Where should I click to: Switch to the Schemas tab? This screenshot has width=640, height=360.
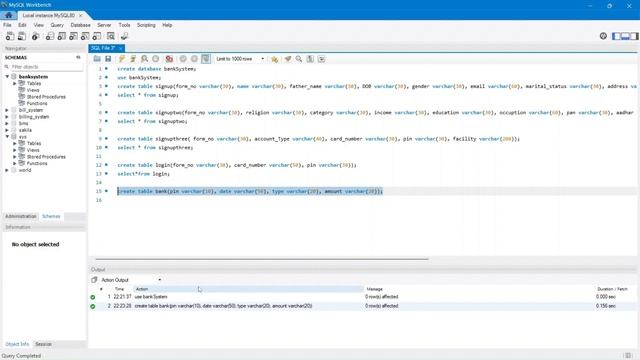51,216
